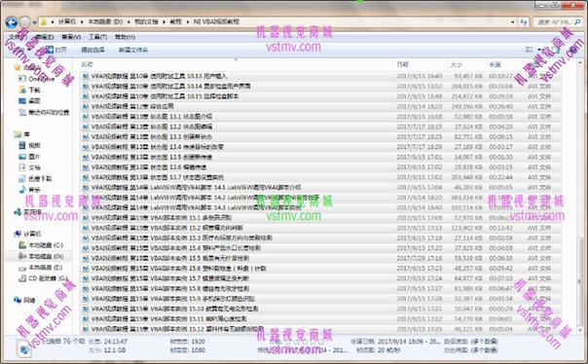The image size is (588, 364).
Task: Select the 迅雷下载 library
Action: 35,178
